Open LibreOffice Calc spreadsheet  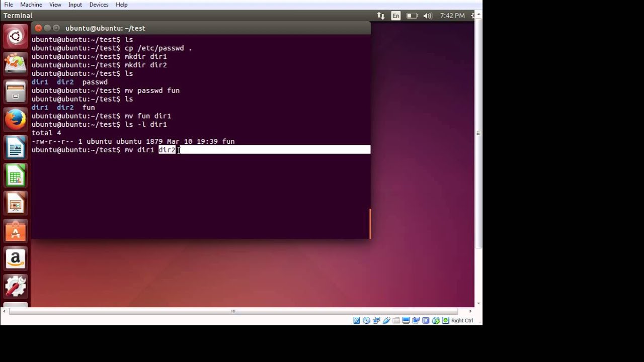[x=16, y=176]
